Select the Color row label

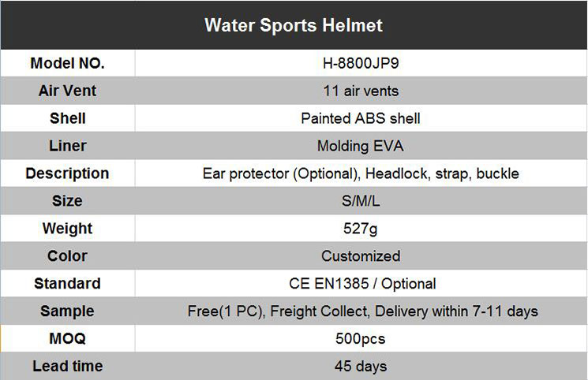68,256
